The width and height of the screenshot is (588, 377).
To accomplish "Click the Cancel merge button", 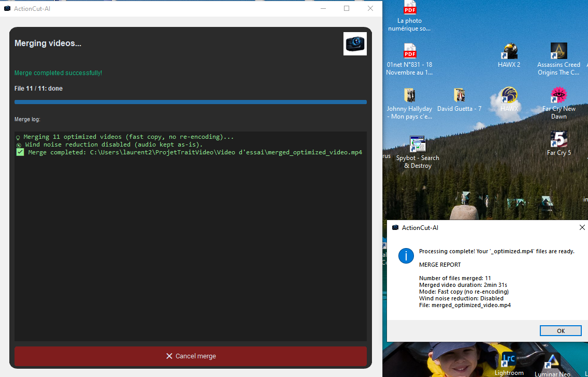I will click(191, 356).
